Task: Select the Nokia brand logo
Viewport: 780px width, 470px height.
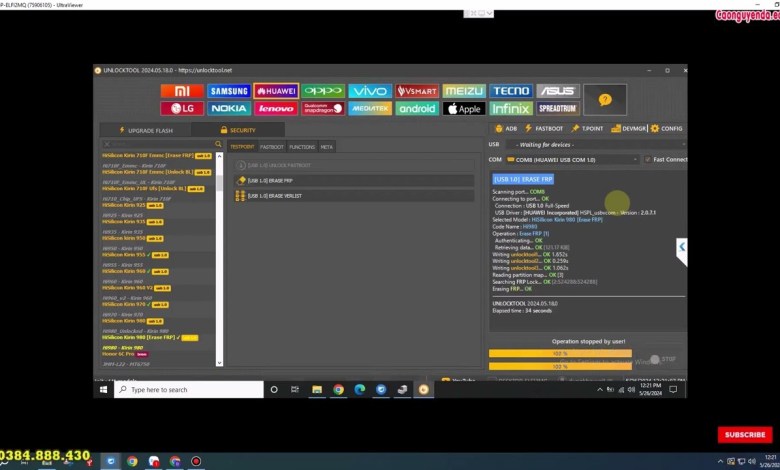Action: 229,108
